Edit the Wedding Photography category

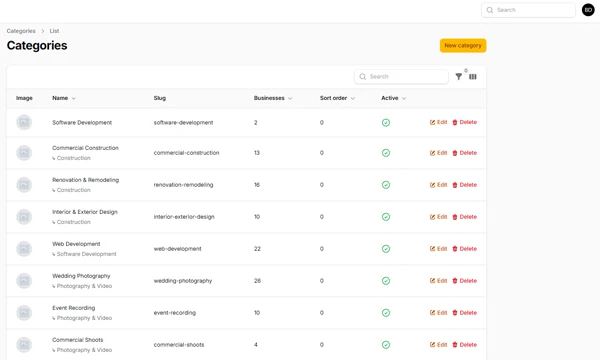point(439,281)
